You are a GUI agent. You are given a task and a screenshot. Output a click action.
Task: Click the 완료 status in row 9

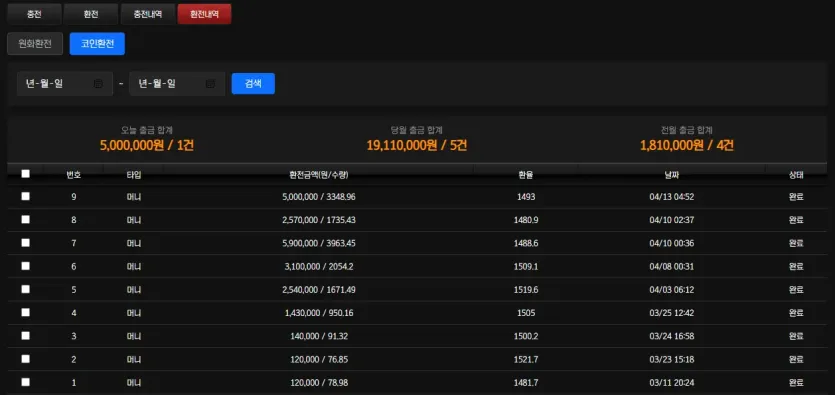tap(796, 197)
